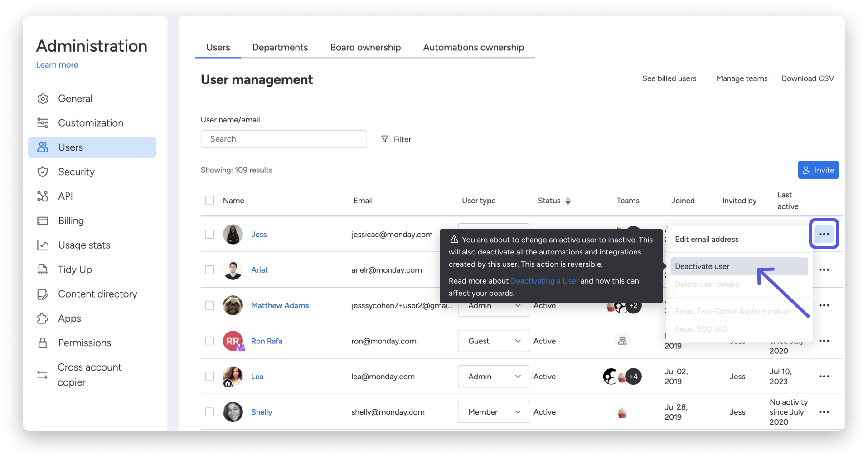Select Deactivate user from the menu

click(702, 266)
